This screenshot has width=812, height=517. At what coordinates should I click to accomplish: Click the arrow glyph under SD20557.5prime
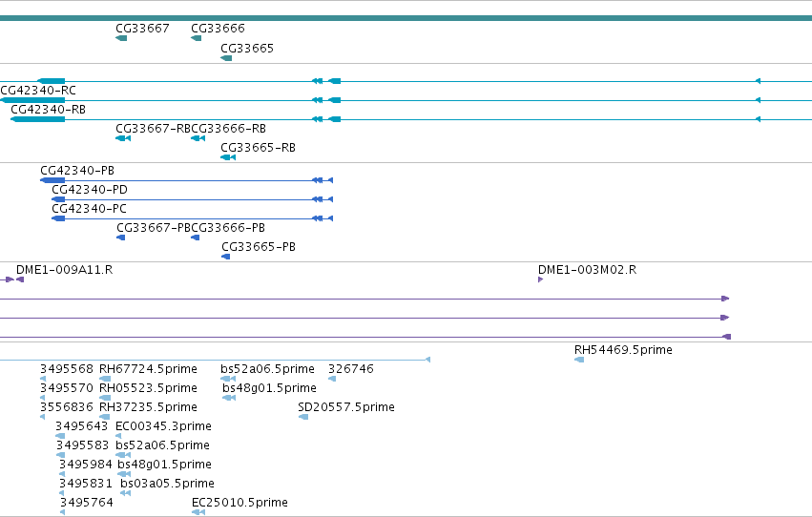303,417
